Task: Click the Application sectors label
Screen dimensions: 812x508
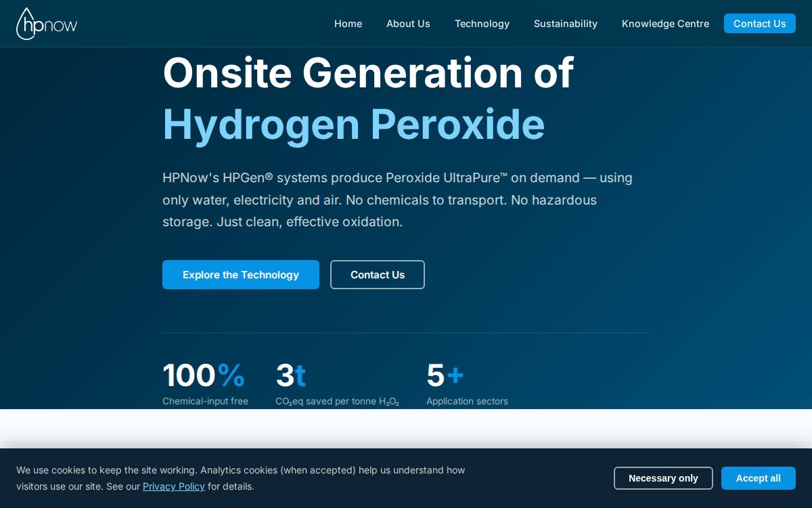Action: (x=467, y=401)
